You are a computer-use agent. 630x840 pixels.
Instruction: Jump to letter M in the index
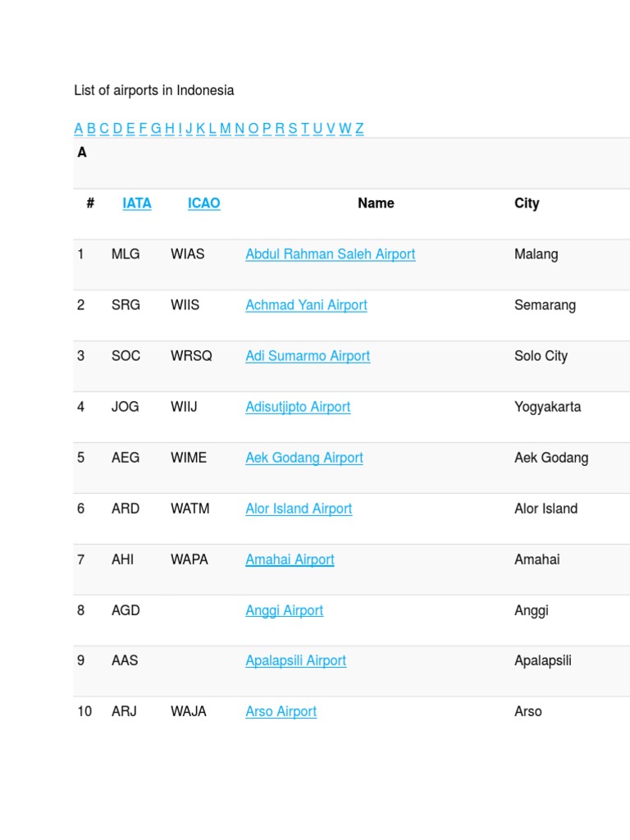tap(226, 129)
